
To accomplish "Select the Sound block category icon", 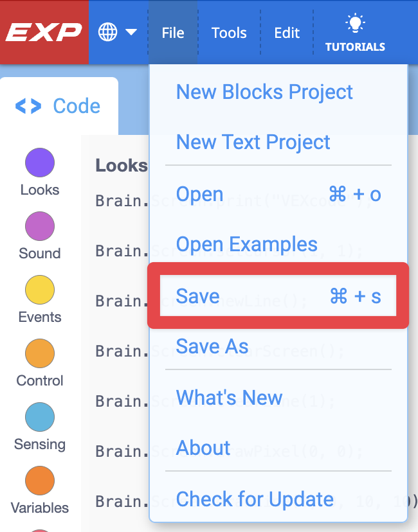I will (39, 226).
